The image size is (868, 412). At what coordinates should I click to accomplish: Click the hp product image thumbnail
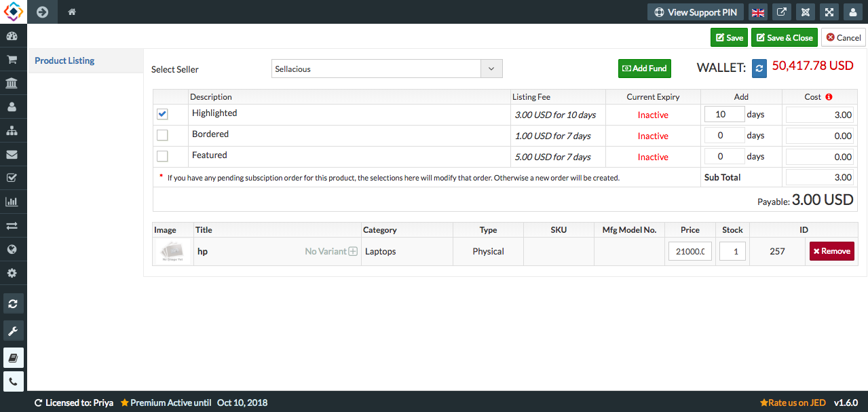coord(173,251)
